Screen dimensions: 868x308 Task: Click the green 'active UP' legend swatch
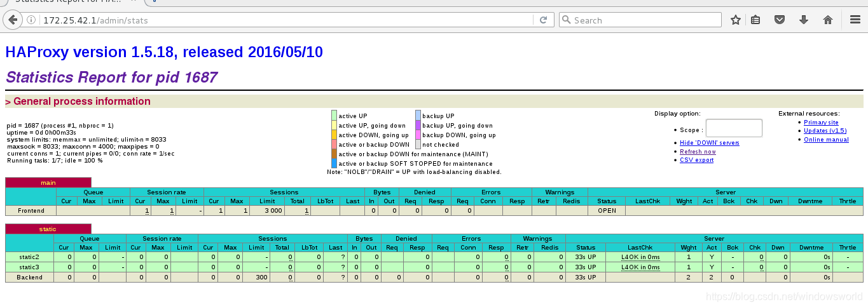[334, 115]
